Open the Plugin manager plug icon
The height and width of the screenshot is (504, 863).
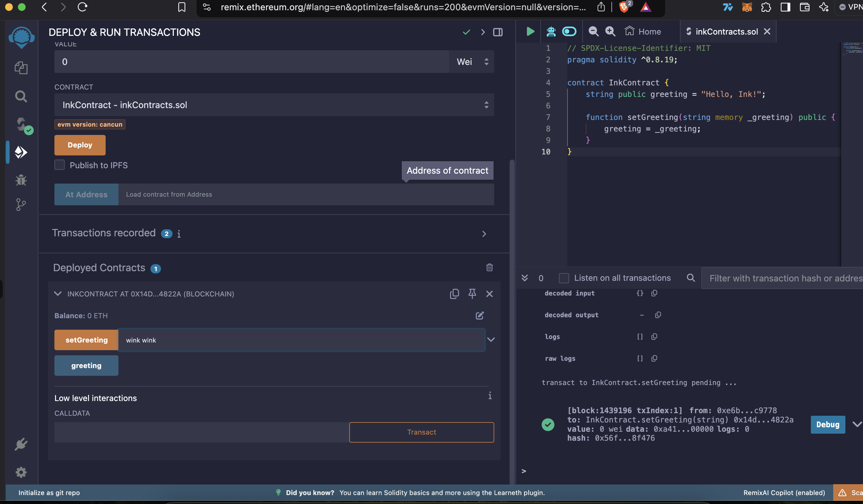(21, 444)
